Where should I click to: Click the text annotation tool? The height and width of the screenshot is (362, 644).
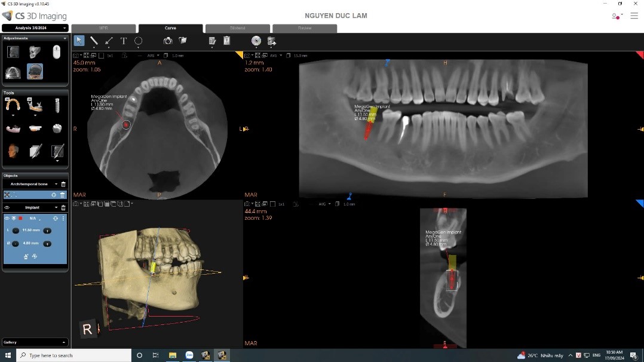pyautogui.click(x=124, y=41)
